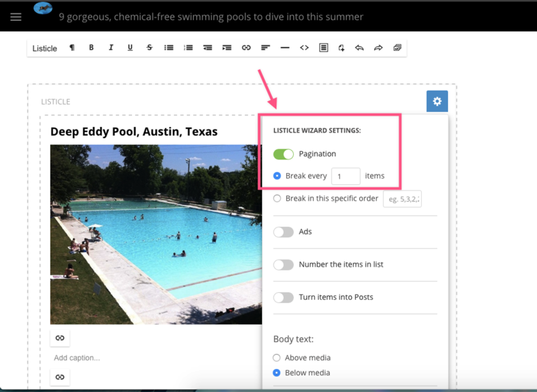Select Break in this specific order option
Viewport: 537px width, 392px height.
coord(277,198)
